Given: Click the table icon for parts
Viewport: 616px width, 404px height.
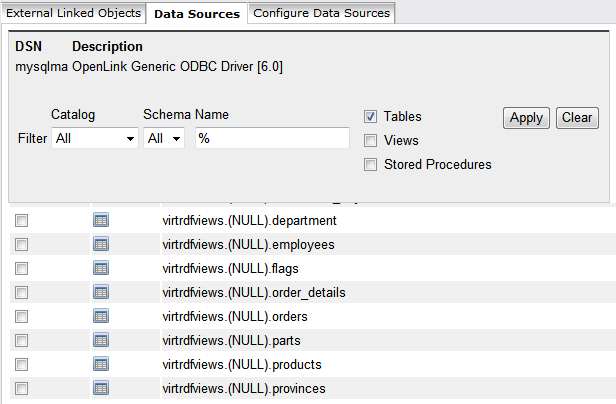Looking at the screenshot, I should point(100,340).
